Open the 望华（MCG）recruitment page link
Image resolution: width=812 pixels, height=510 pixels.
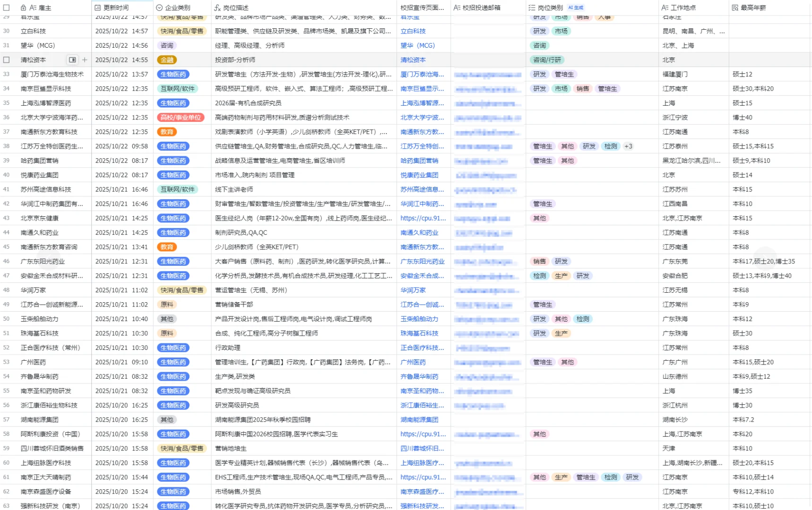[x=418, y=45]
